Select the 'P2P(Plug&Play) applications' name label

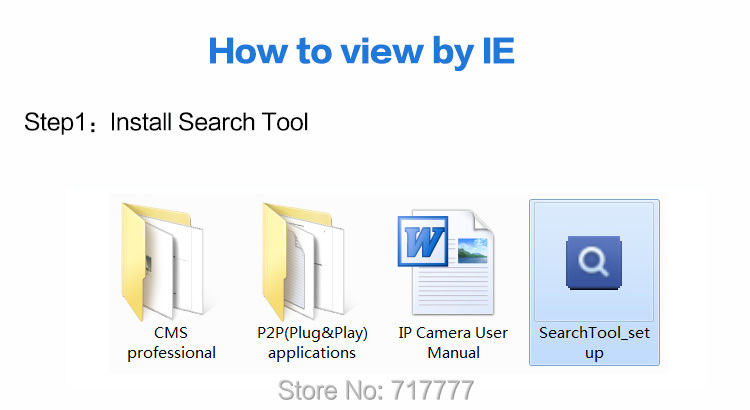click(312, 342)
